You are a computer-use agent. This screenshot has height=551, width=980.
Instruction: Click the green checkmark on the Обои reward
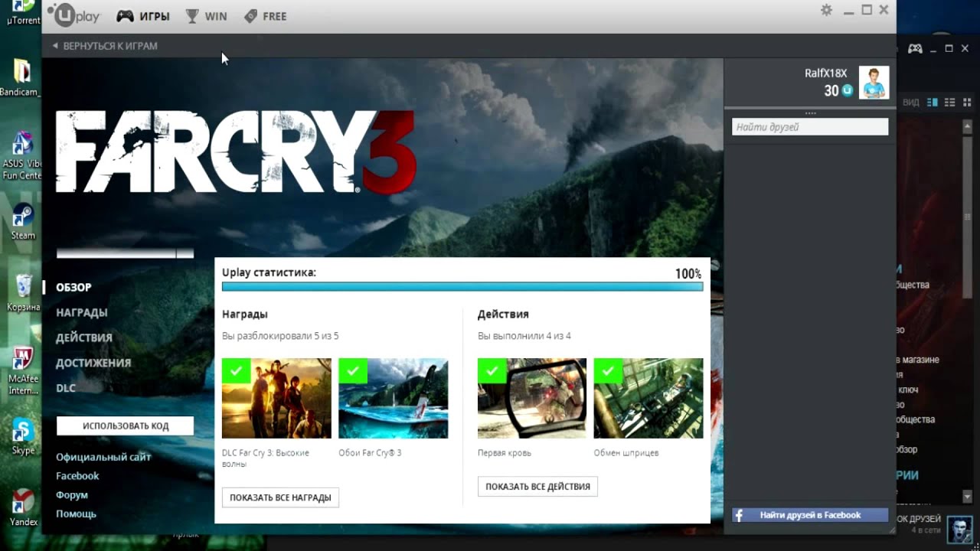(352, 370)
